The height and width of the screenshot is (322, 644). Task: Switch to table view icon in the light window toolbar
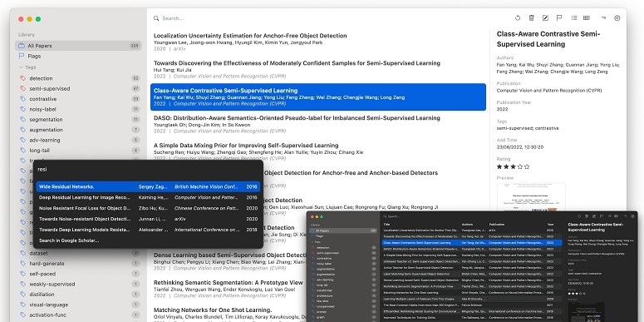point(587,18)
